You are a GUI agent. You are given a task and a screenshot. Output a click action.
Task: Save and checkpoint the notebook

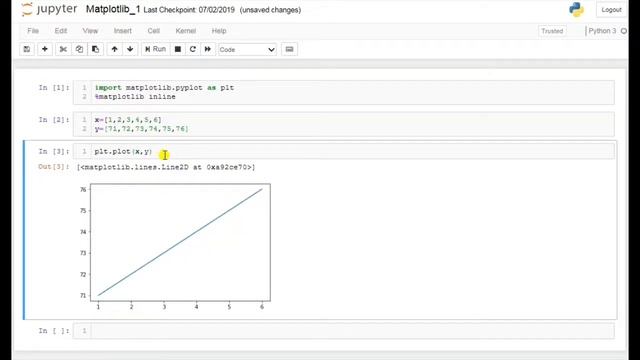(27, 49)
